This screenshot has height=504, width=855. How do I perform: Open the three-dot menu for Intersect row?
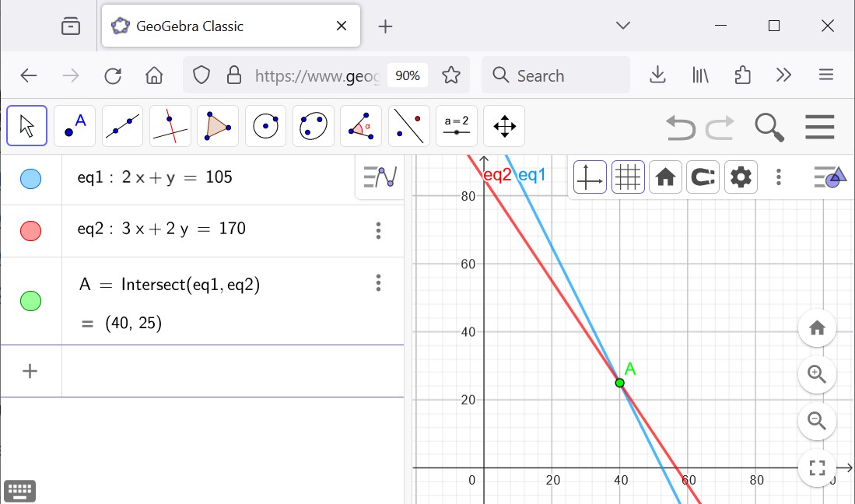(x=378, y=283)
